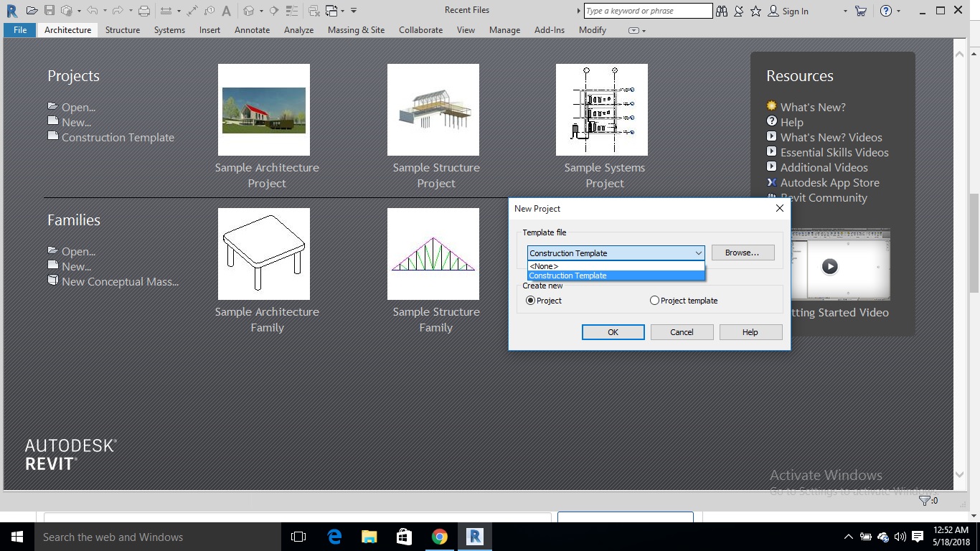Select the Aligned Dimension tool icon
The width and height of the screenshot is (980, 551).
(192, 11)
